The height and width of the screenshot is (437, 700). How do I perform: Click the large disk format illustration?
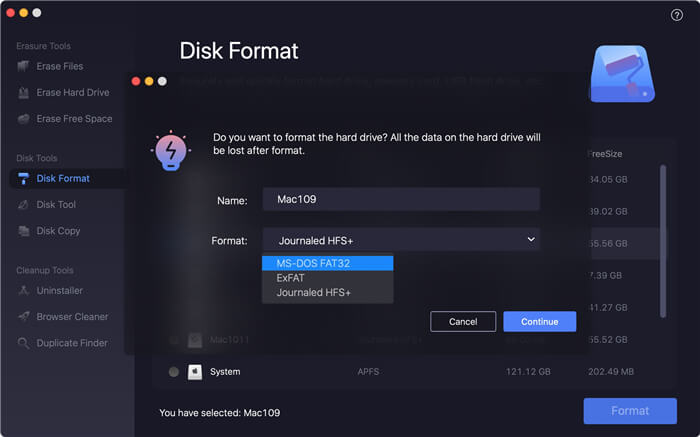(622, 74)
